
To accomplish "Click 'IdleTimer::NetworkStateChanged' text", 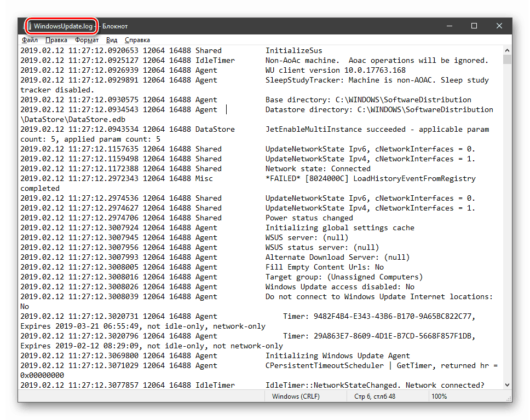I will pos(331,385).
